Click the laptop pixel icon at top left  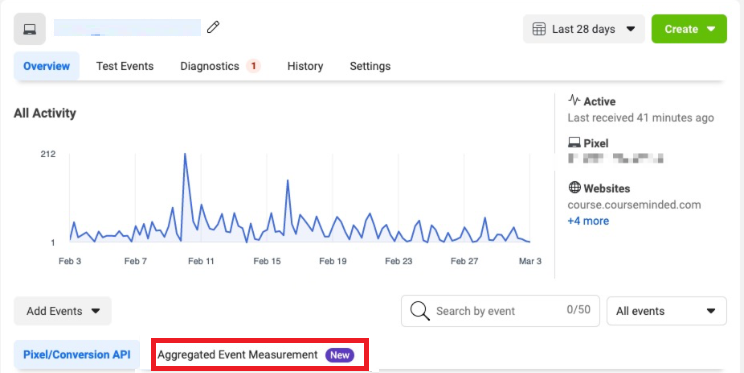(x=30, y=29)
